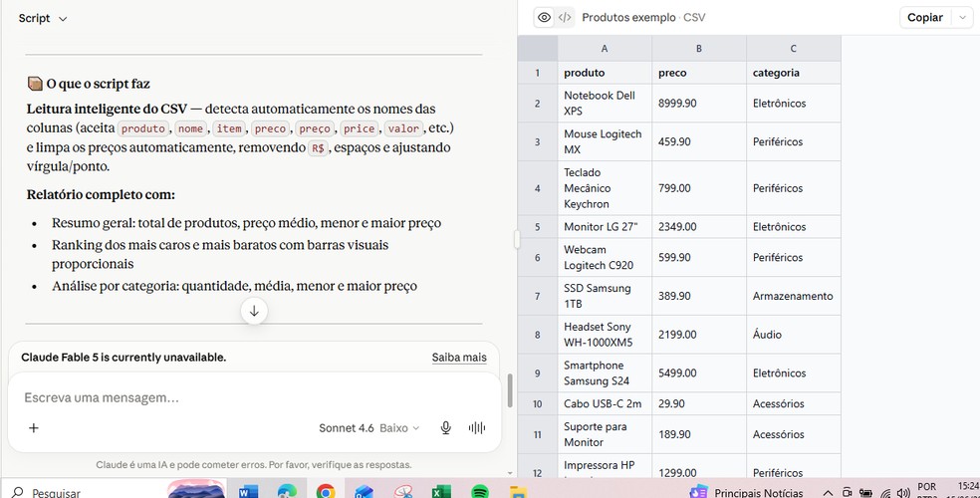The image size is (980, 498).
Task: Open Outlook from the taskbar
Action: tap(364, 492)
